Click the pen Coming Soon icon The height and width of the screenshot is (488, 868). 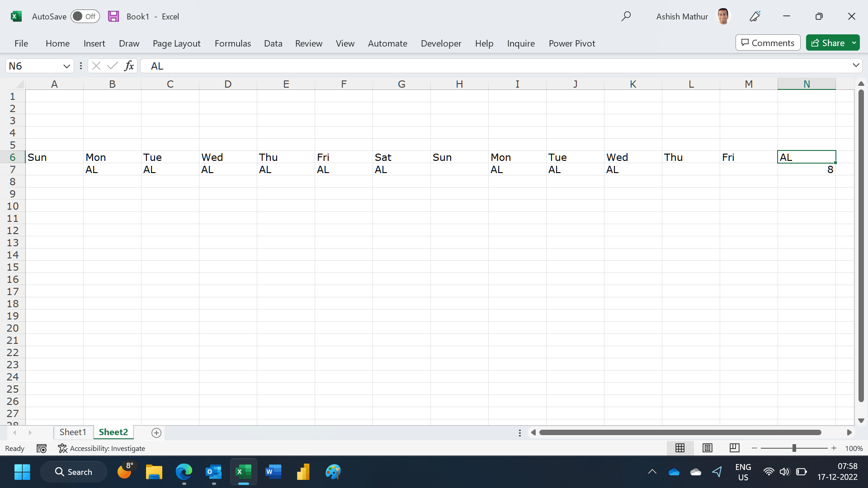click(755, 17)
